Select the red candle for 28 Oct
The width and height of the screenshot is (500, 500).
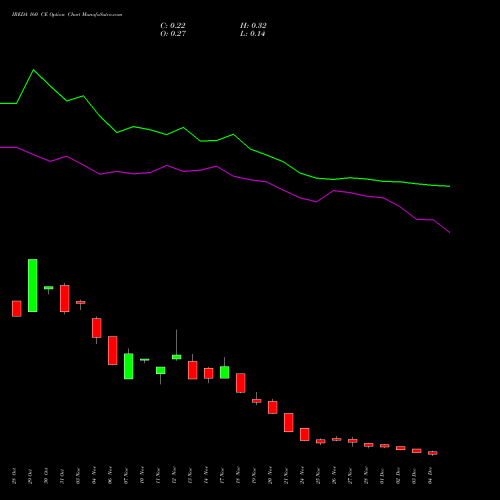[17, 309]
